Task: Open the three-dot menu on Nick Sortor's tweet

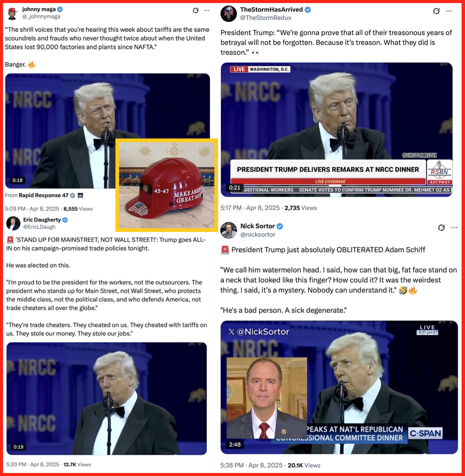Action: (454, 228)
